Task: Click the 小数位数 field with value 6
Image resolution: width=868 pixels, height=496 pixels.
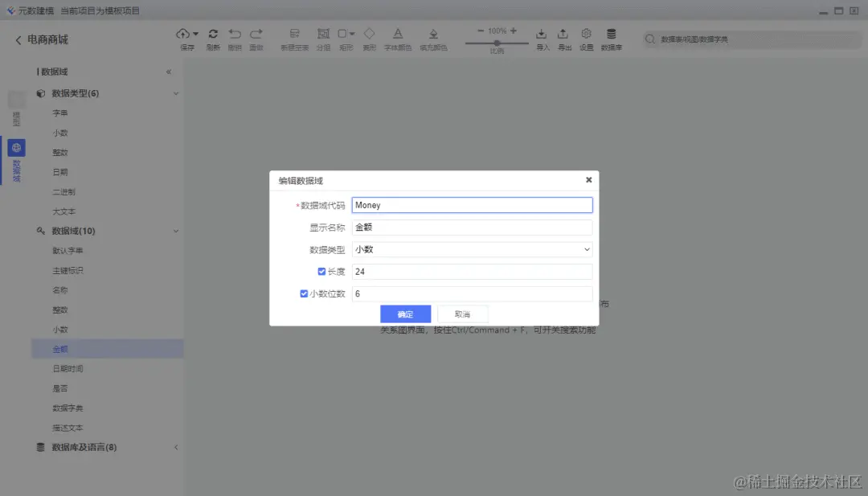Action: point(473,294)
